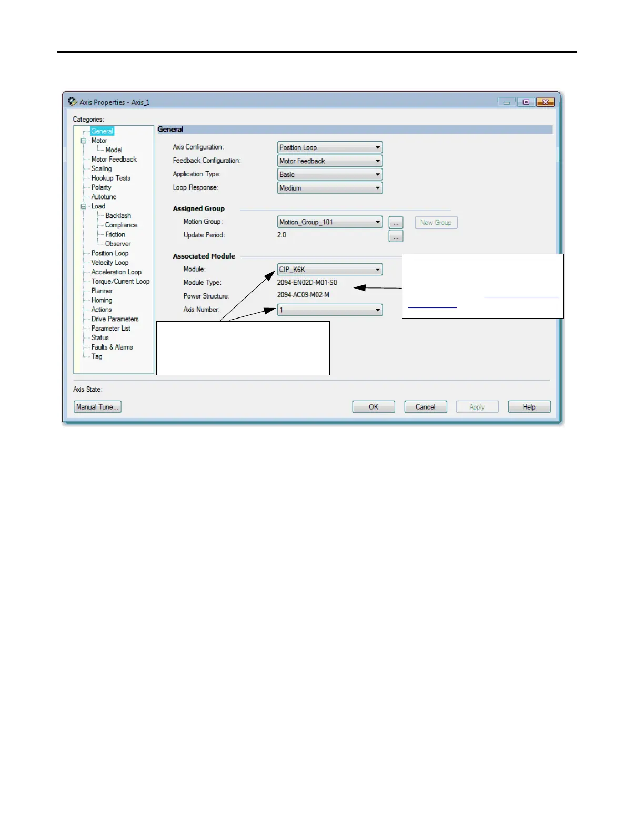This screenshot has height=834, width=644.
Task: Open Help for Axis Properties
Action: pos(529,407)
